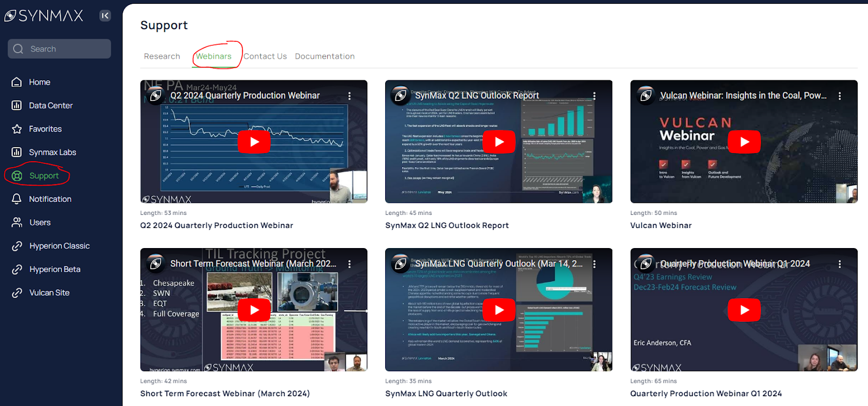Image resolution: width=868 pixels, height=406 pixels.
Task: Open Data Center from the sidebar icon
Action: (17, 105)
